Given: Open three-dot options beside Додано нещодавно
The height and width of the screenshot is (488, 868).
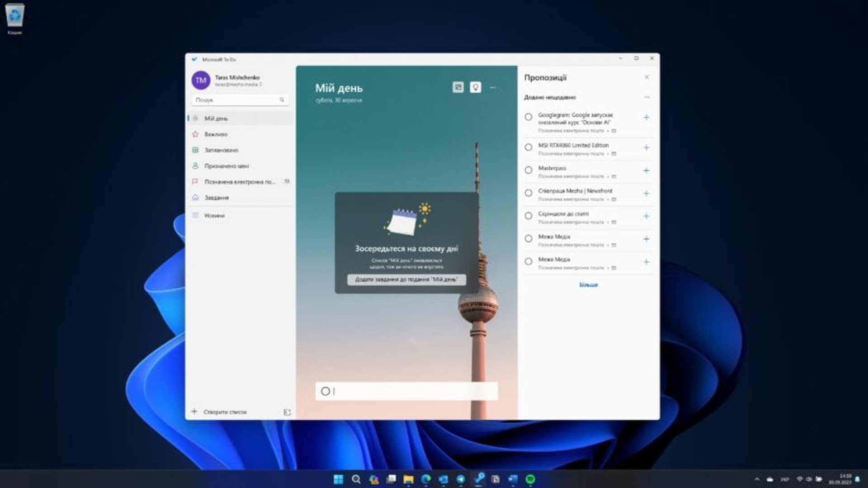Looking at the screenshot, I should 646,97.
